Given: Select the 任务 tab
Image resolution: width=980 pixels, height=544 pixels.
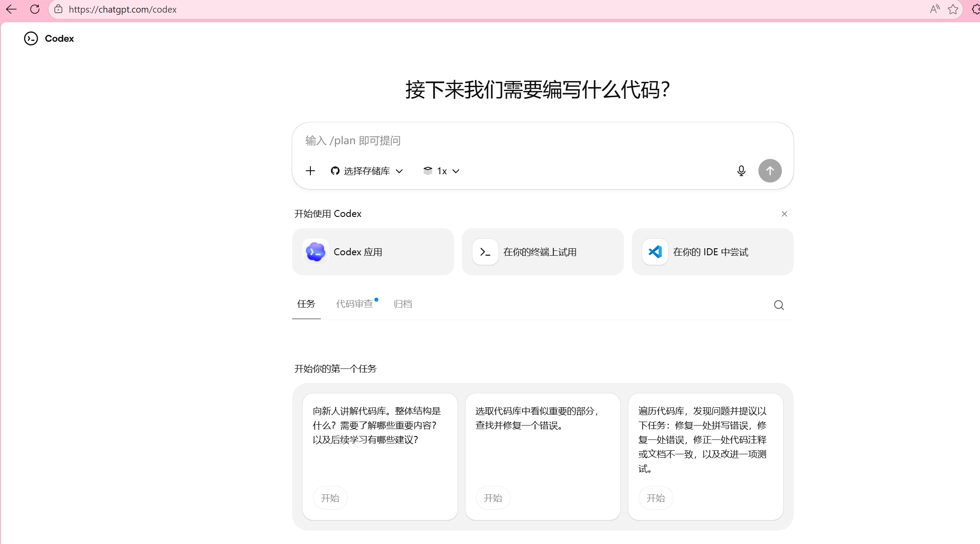Looking at the screenshot, I should 306,304.
